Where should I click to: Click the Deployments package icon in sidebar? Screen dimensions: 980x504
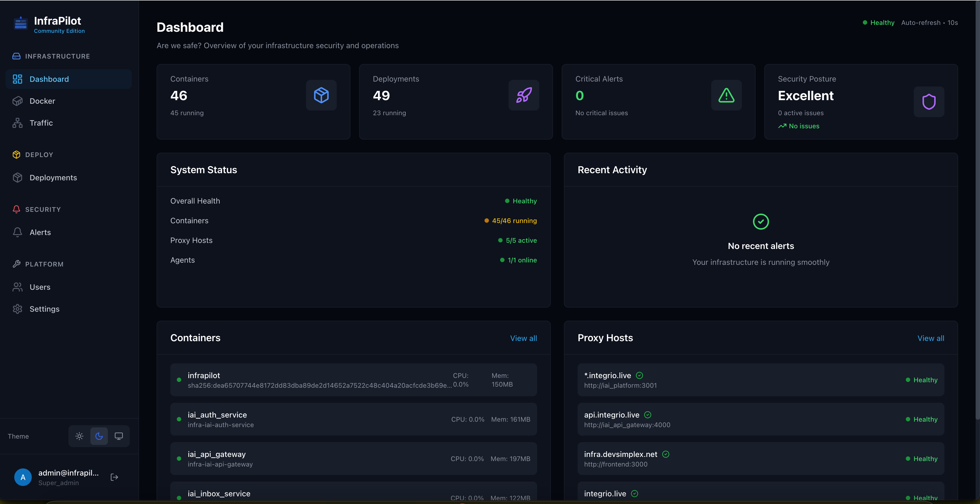tap(18, 178)
